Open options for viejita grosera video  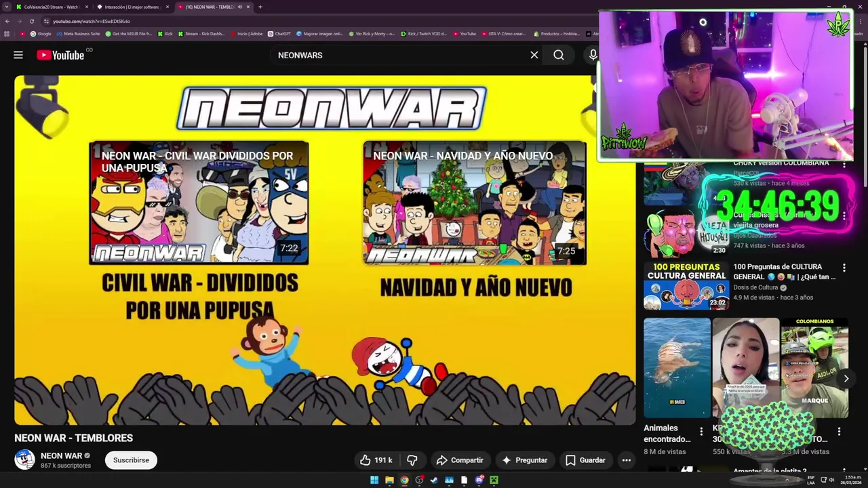(x=844, y=216)
